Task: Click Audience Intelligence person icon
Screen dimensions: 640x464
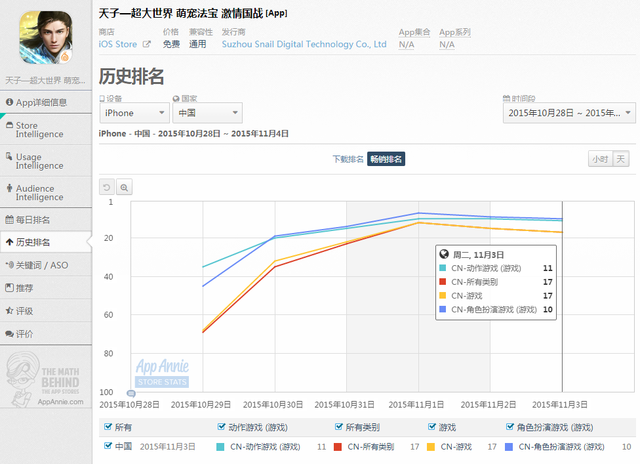Action: pos(9,188)
